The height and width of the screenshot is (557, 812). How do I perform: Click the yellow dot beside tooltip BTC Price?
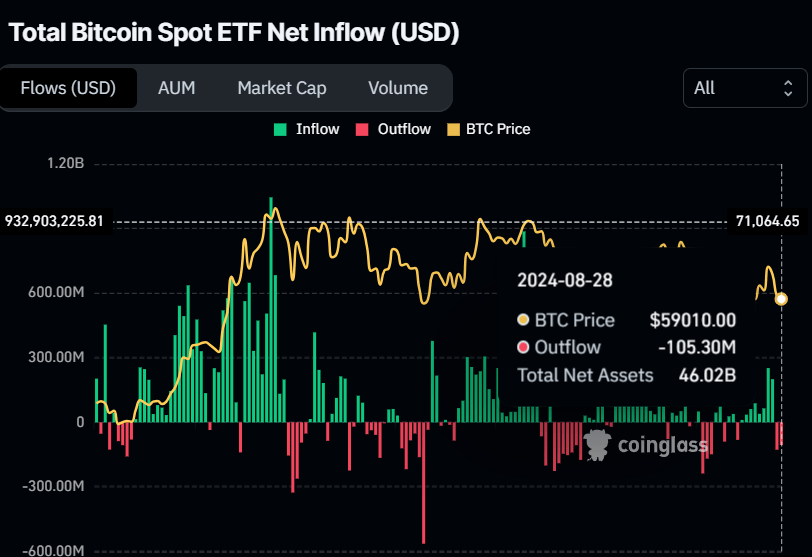tap(522, 320)
